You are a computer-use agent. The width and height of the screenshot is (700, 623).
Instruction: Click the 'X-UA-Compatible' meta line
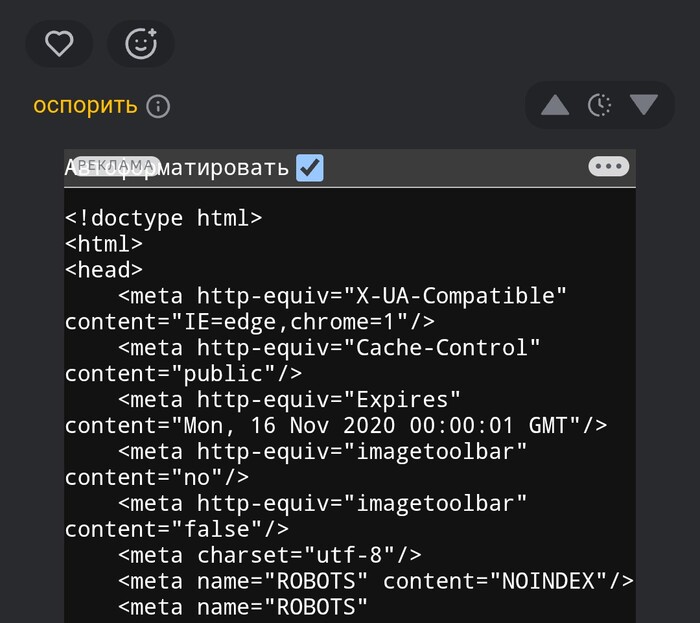(x=342, y=296)
